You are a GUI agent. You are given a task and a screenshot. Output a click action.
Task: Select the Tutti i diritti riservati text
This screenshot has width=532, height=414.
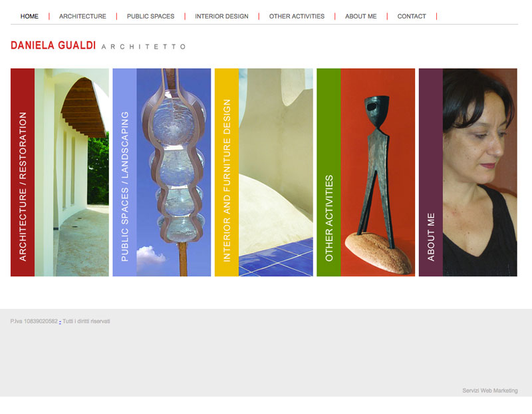point(86,321)
